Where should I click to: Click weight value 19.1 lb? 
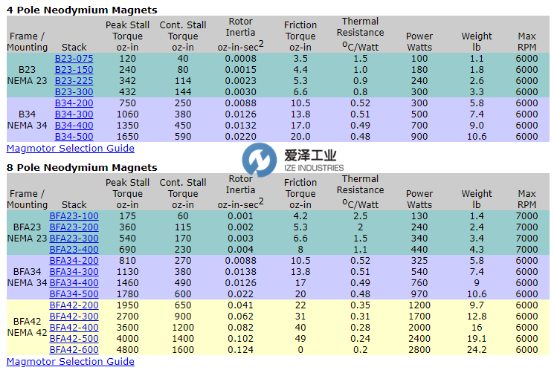point(477,339)
